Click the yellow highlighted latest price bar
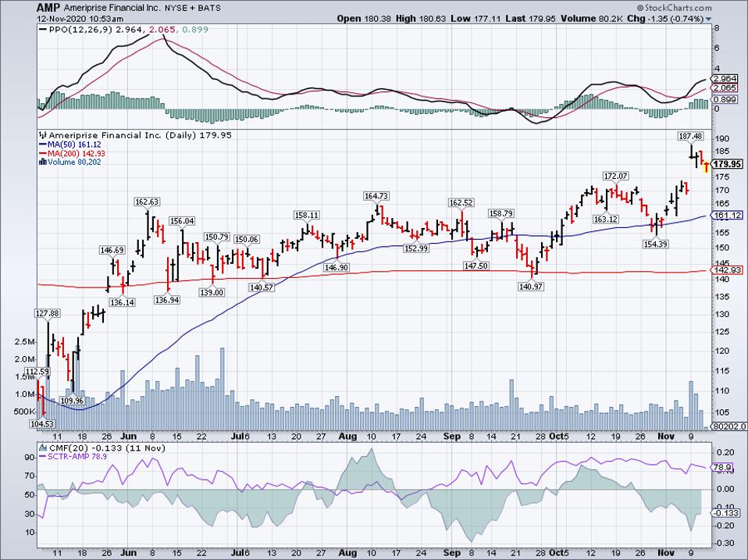Screen dimensions: 748x560 click(706, 166)
